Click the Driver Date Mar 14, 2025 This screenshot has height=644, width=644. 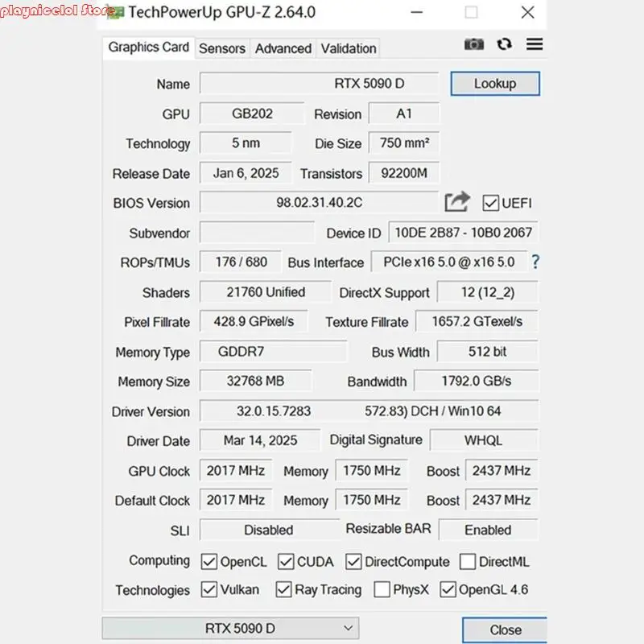tap(260, 440)
